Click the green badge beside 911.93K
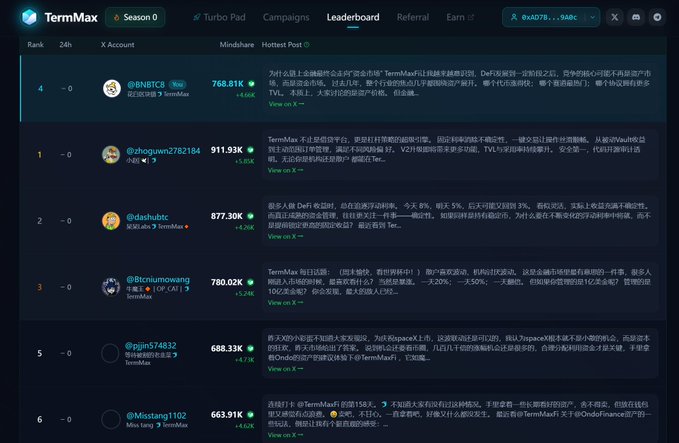The height and width of the screenshot is (443, 679). [250, 150]
